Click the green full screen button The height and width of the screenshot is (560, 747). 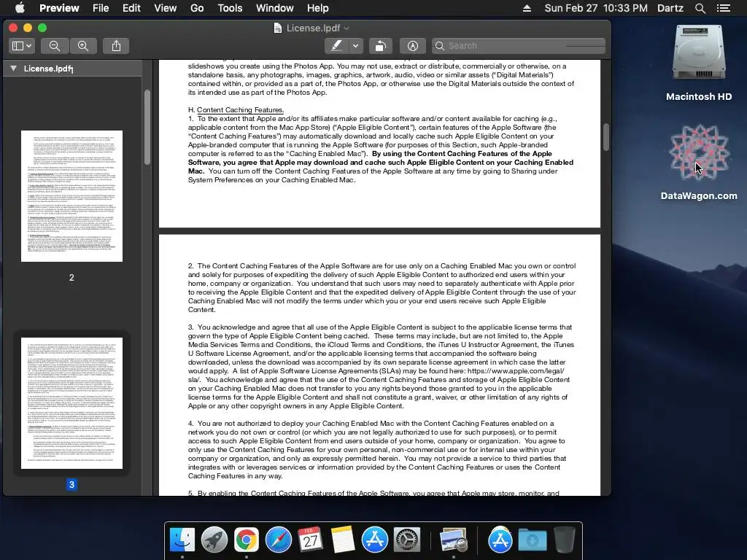pos(42,28)
